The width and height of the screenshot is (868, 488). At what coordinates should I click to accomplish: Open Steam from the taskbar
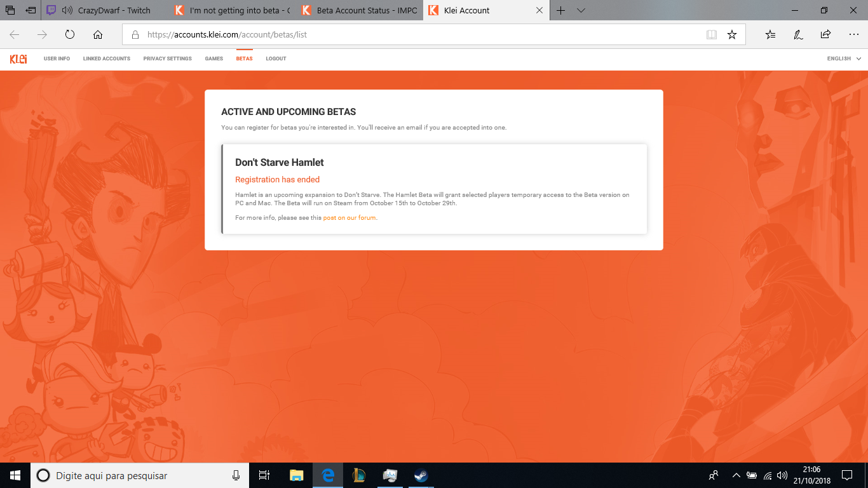(421, 475)
